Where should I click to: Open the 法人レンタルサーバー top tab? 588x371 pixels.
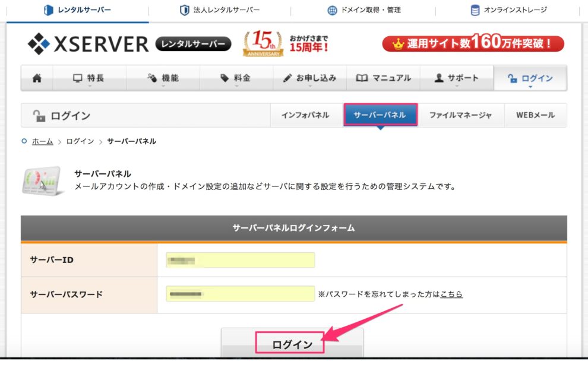coord(220,10)
